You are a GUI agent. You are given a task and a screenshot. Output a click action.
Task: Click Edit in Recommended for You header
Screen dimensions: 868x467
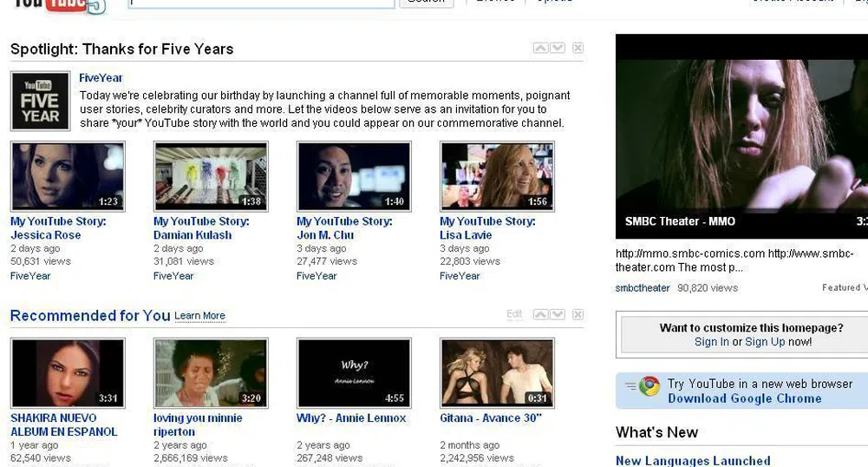pos(514,314)
